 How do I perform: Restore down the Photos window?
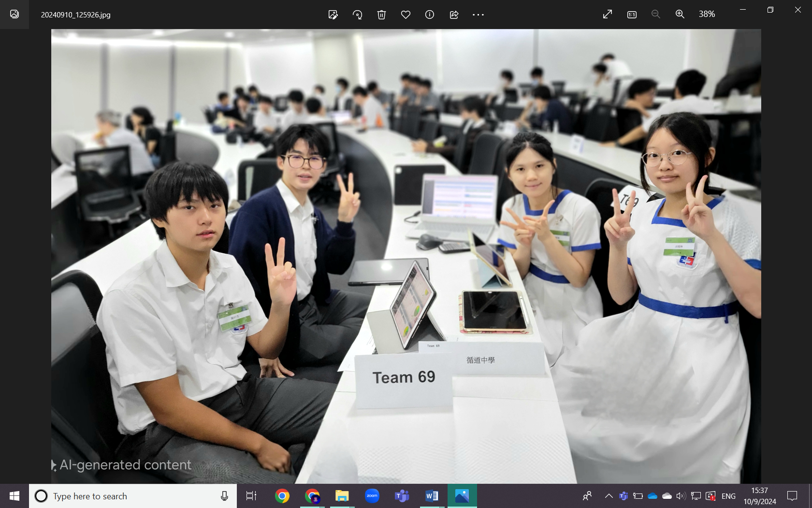coord(770,10)
